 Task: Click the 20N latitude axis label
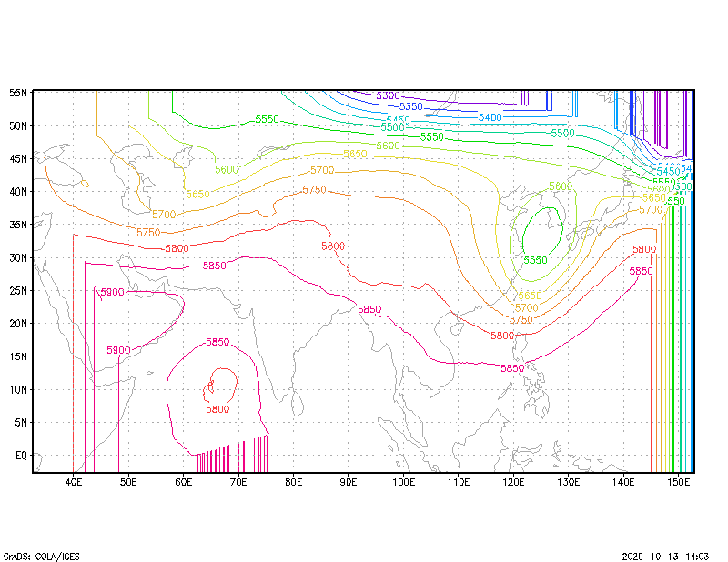tap(18, 324)
